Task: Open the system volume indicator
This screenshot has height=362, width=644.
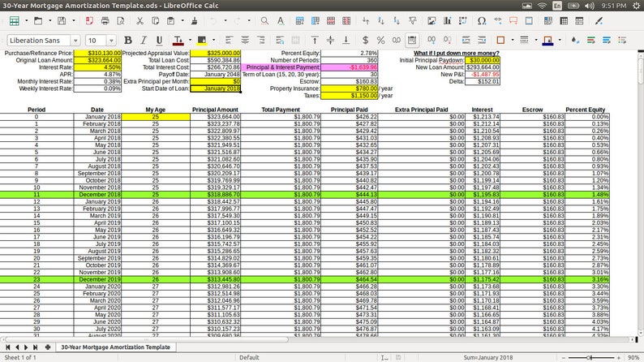Action: coord(590,6)
